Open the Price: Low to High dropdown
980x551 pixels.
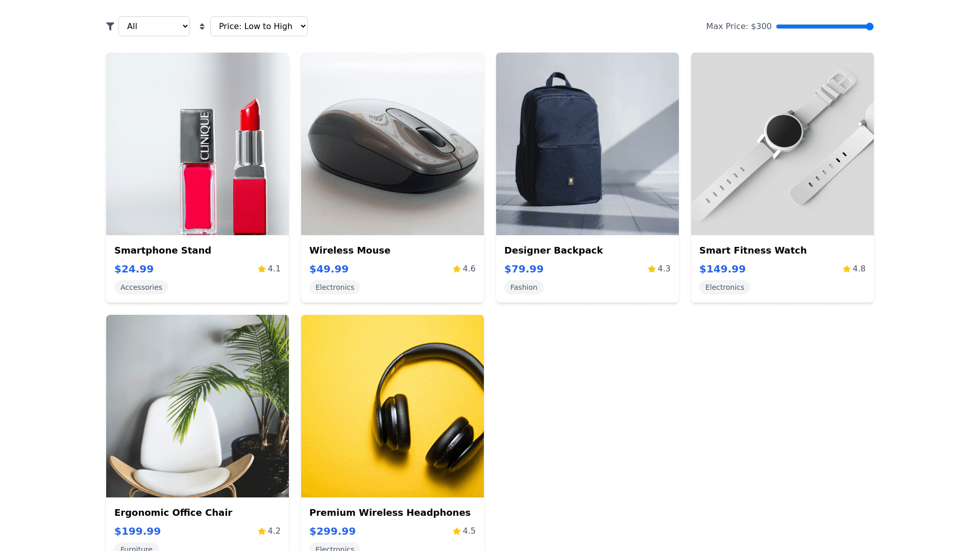[259, 27]
